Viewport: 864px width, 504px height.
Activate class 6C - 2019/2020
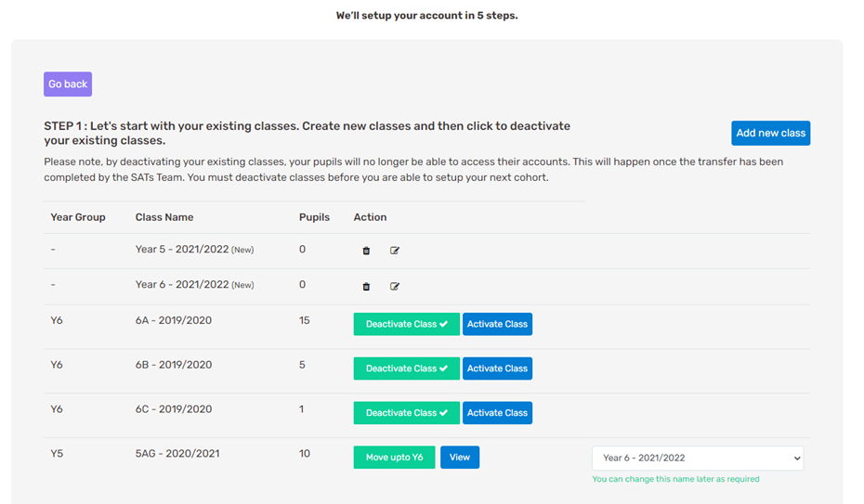(x=497, y=413)
